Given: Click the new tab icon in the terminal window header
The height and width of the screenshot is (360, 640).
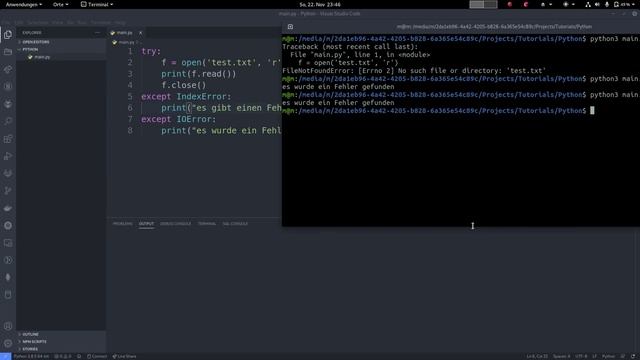Looking at the screenshot, I should coord(290,27).
